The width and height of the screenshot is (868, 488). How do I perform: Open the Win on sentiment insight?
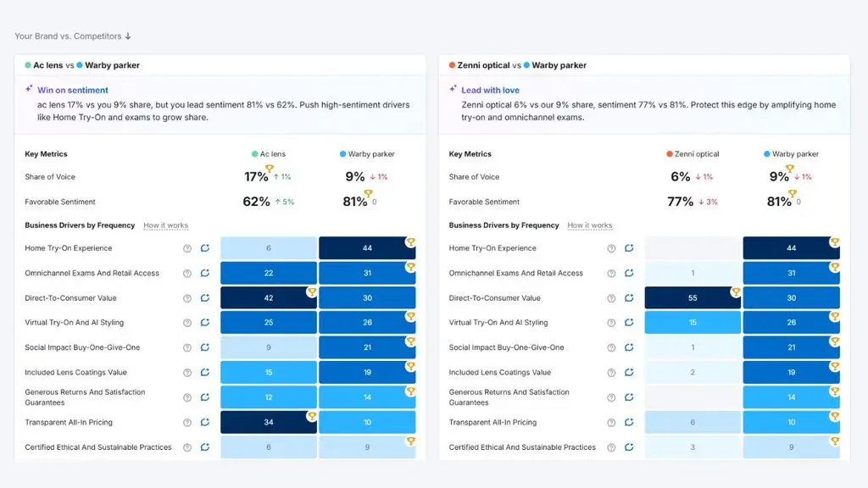pos(73,90)
